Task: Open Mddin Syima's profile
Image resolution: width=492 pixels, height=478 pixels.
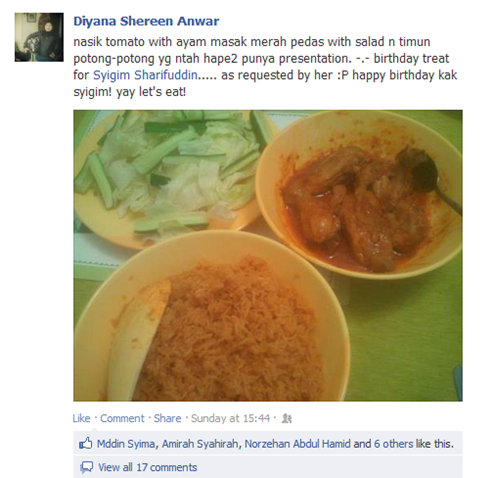Action: [126, 444]
